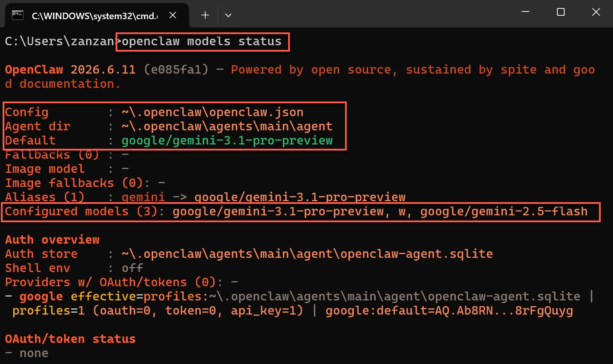This screenshot has width=613, height=364.
Task: Click the 'Aliases (1)' label
Action: point(45,197)
